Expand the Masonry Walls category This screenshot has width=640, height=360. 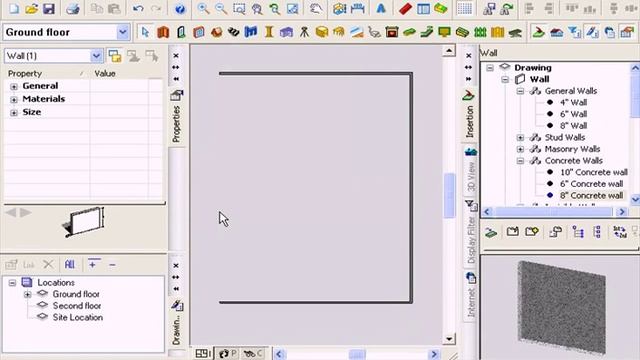[x=520, y=149]
